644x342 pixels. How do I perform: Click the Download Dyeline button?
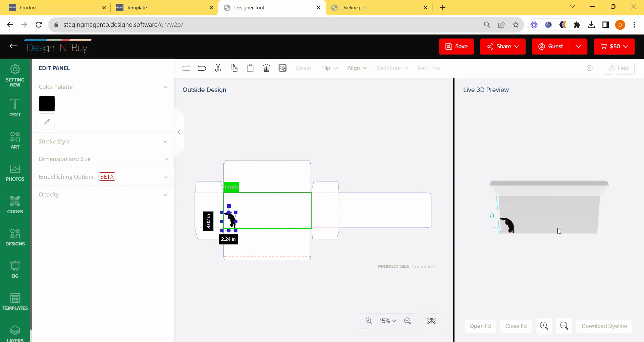[x=604, y=326]
